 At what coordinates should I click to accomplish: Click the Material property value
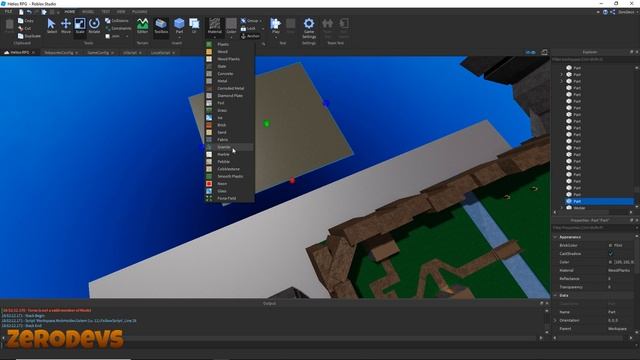(x=619, y=270)
